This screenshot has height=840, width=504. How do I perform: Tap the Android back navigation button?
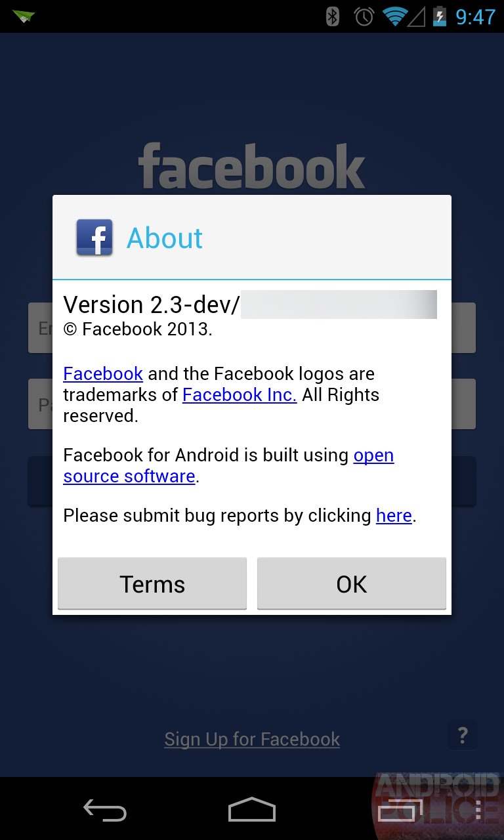coord(104,810)
